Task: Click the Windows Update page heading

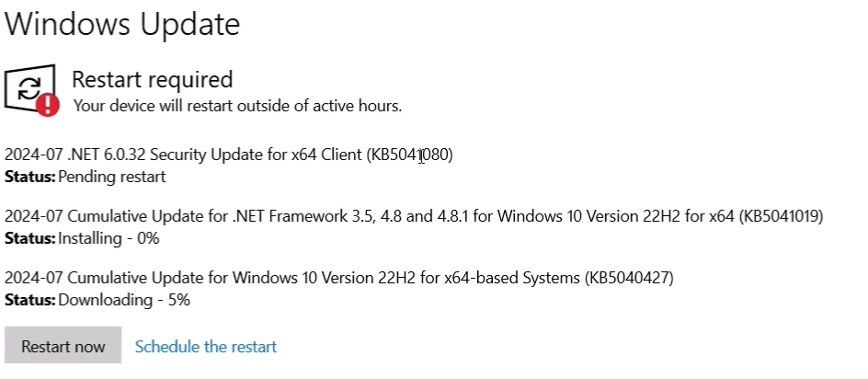Action: 122,24
